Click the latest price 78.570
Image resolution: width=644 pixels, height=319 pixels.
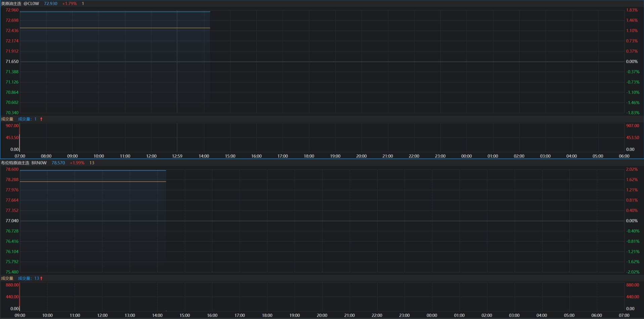point(58,163)
